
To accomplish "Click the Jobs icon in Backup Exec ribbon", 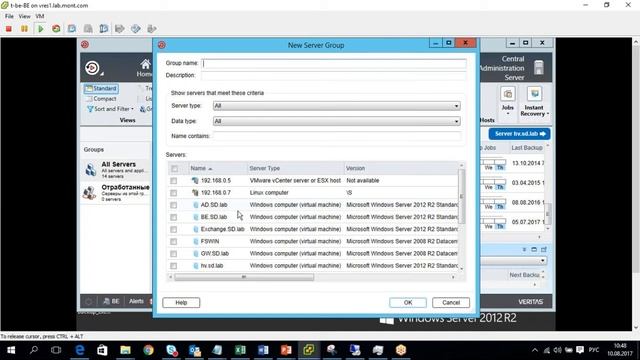I will point(507,94).
